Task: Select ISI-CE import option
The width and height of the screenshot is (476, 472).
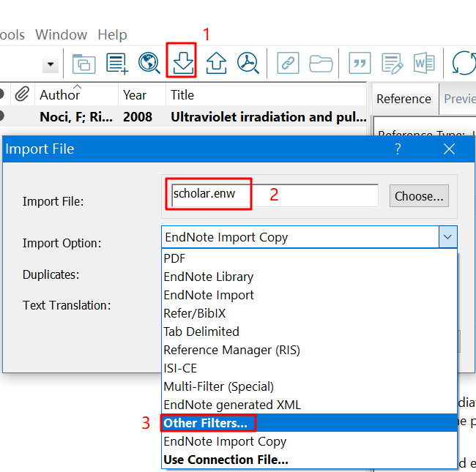Action: coord(309,368)
